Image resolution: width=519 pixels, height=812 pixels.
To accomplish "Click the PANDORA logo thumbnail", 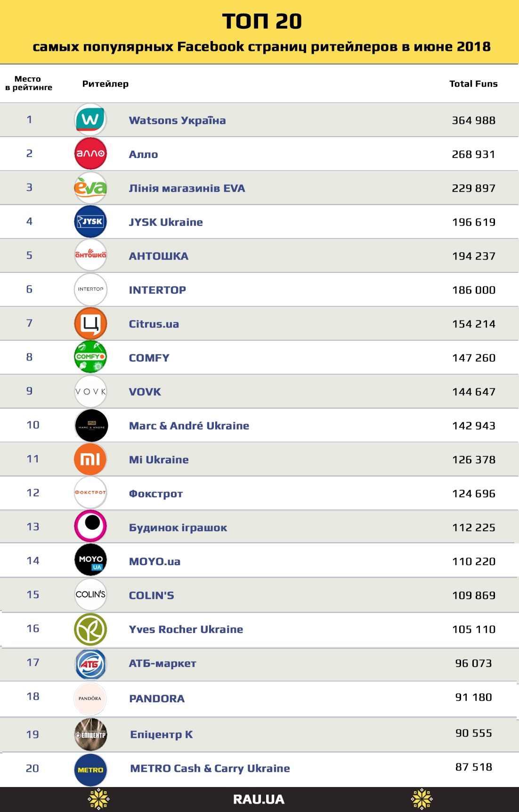I will (90, 698).
